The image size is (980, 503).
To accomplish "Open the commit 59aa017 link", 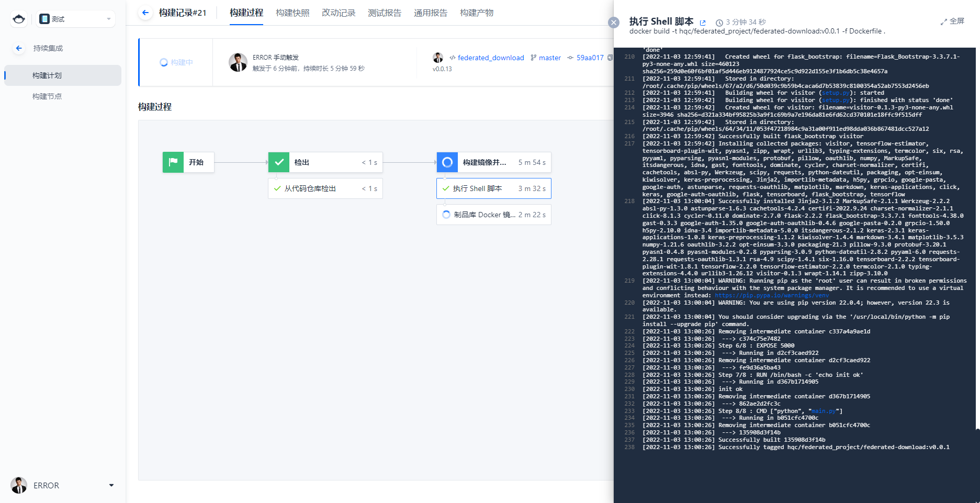I will [590, 58].
